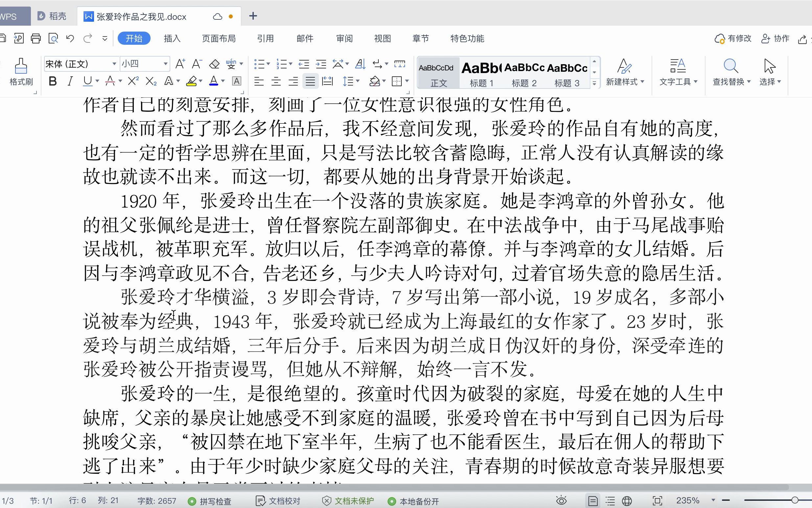Expand bulleted list style dropdown arrow
Viewport: 812px width, 508px height.
(x=268, y=64)
